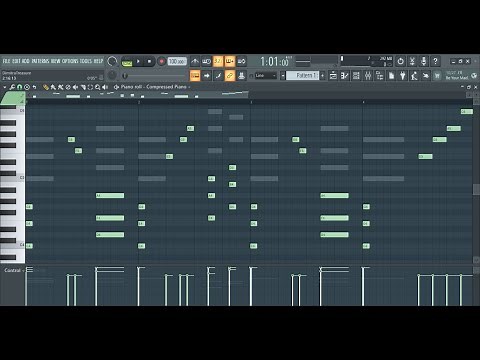This screenshot has height=360, width=480.
Task: Toggle typing keyboard to piano
Action: pyautogui.click(x=195, y=76)
